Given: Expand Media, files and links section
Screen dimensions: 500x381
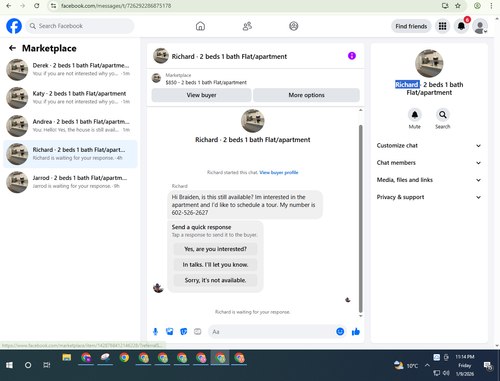Looking at the screenshot, I should (x=429, y=180).
